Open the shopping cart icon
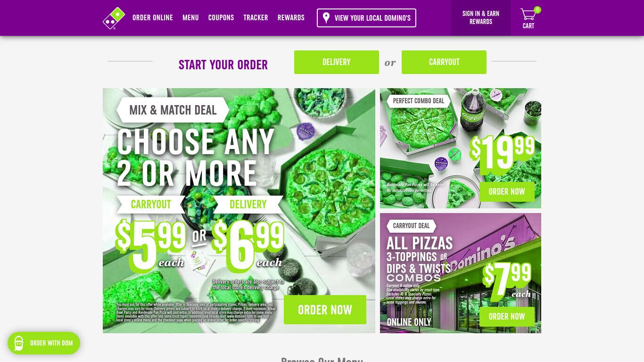Image resolution: width=644 pixels, height=362 pixels. pos(528,15)
